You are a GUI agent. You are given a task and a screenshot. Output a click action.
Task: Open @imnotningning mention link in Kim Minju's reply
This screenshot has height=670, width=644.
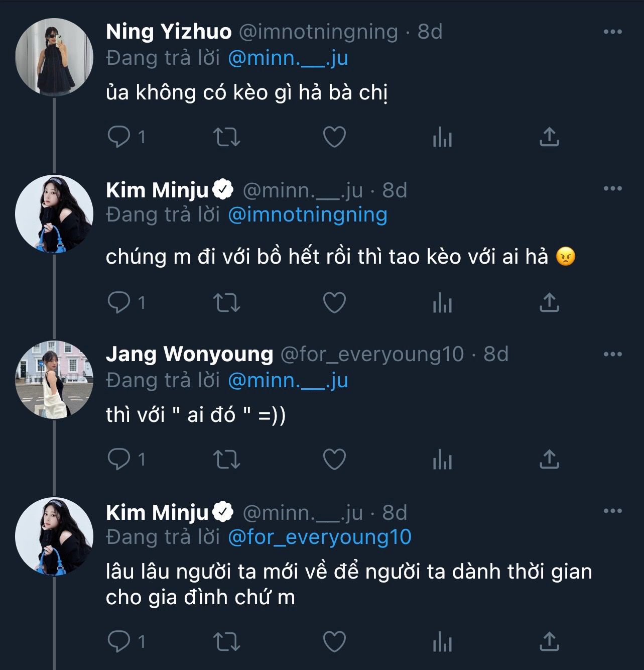point(307,215)
